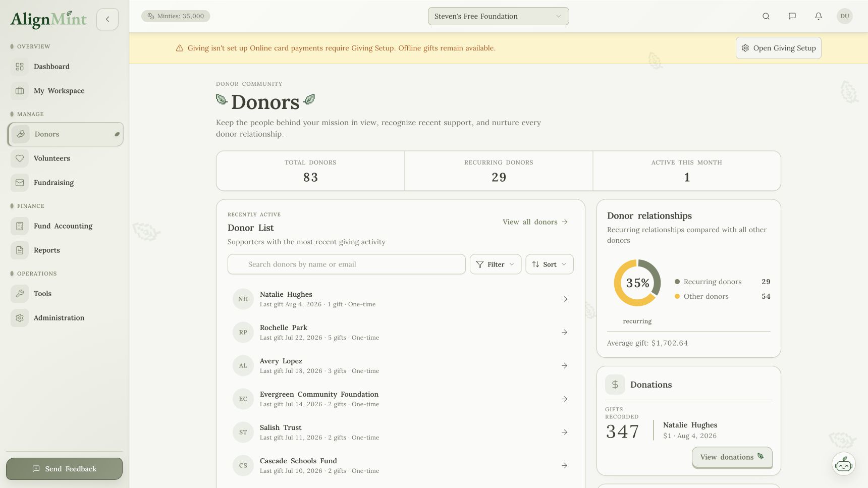
Task: Open Natalie Hughes row arrow
Action: tap(564, 299)
